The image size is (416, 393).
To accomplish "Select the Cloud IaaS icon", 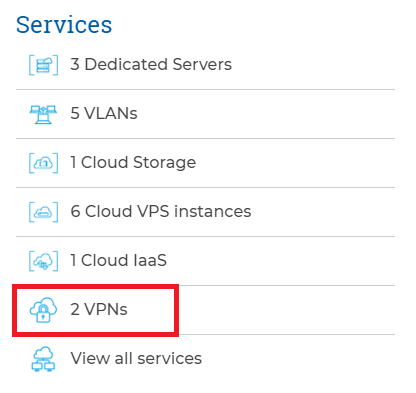I will coord(43,261).
